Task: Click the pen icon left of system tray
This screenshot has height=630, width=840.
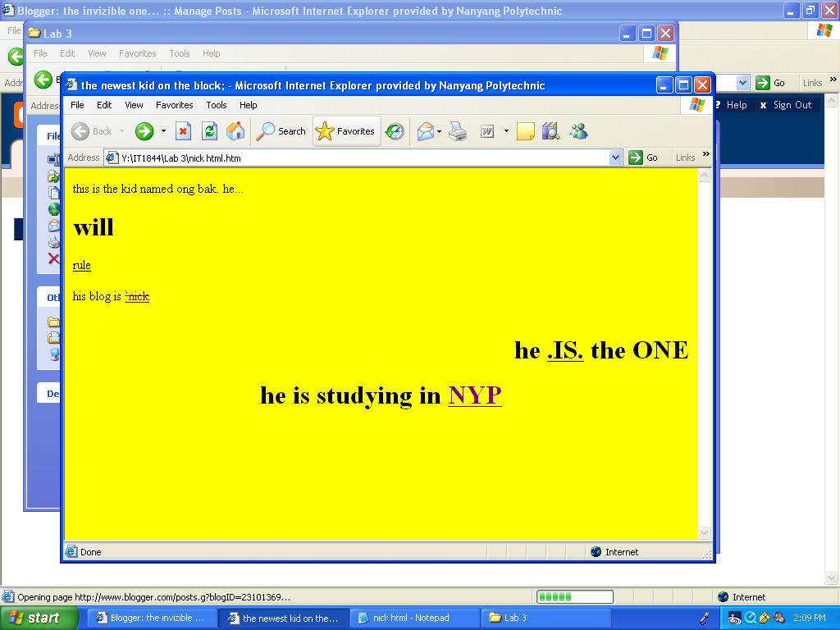Action: (x=704, y=619)
